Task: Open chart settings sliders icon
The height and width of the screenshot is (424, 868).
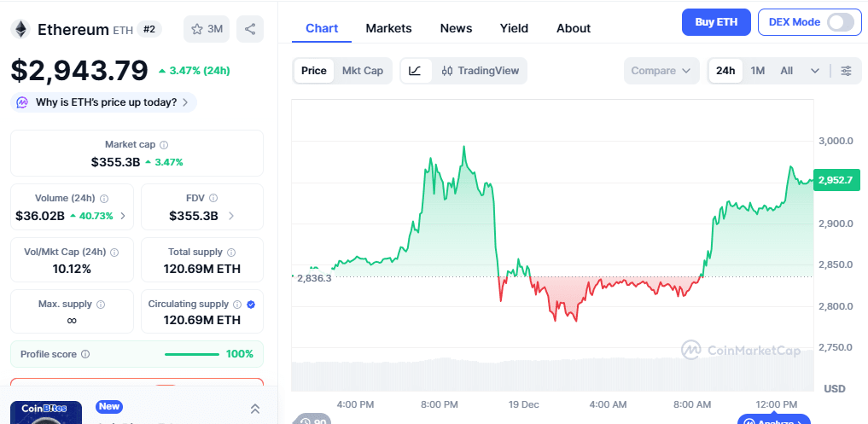Action: 846,71
